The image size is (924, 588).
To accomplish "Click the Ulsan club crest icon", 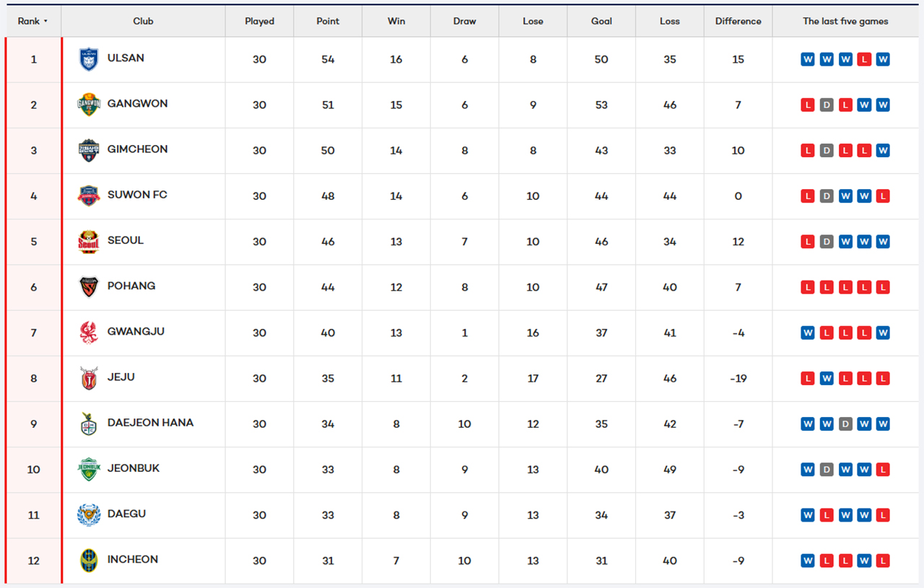I will point(89,59).
